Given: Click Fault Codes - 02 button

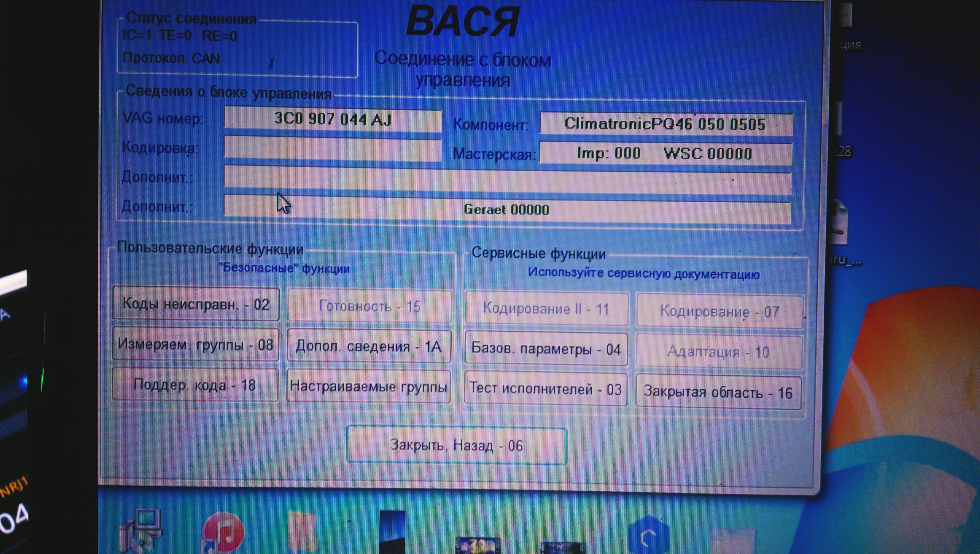Looking at the screenshot, I should (x=196, y=304).
